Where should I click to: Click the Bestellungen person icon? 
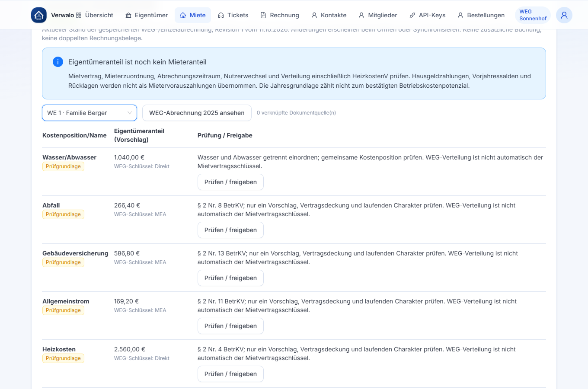(460, 15)
